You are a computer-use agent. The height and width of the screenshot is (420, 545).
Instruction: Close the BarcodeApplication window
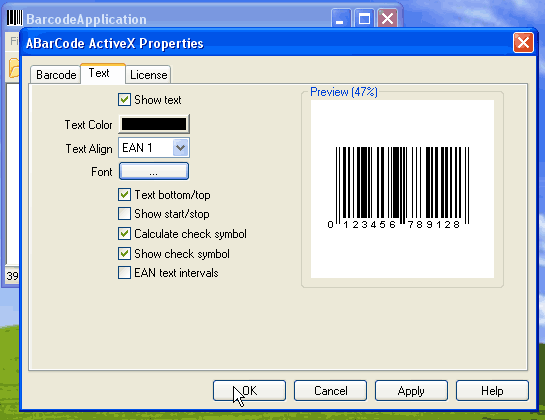click(x=387, y=18)
